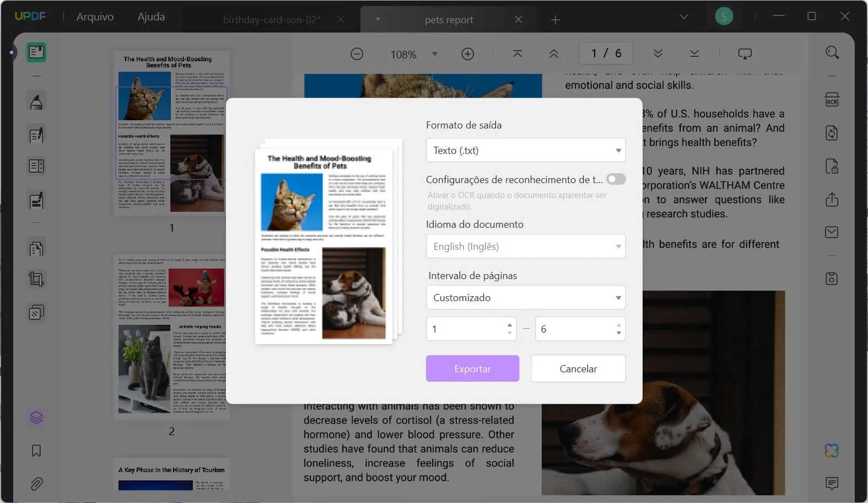
Task: Open the Arquivo menu
Action: 95,17
